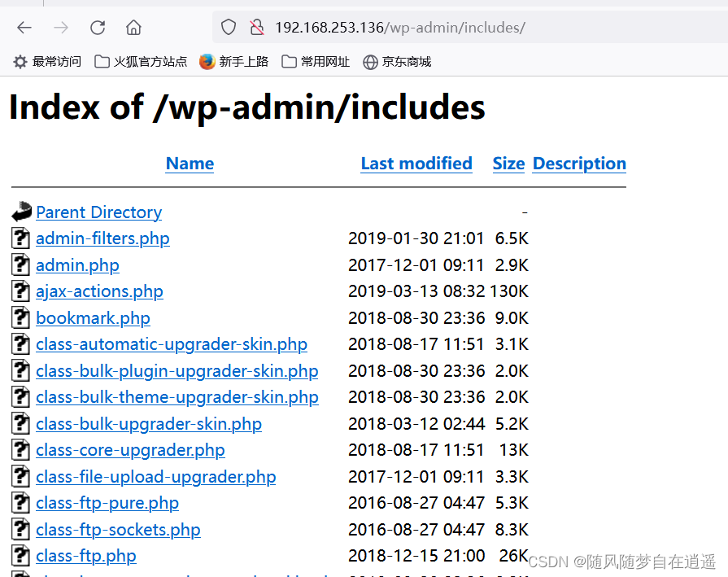Open class-bulk-upgrader-skin.php link
Viewport: 728px width, 577px height.
point(149,424)
